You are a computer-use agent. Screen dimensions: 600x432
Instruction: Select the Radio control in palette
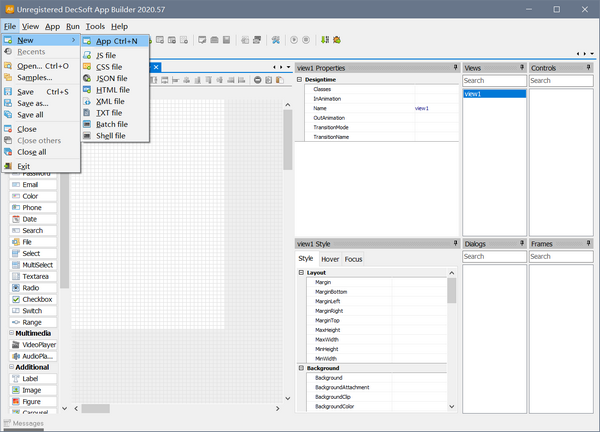click(x=30, y=288)
